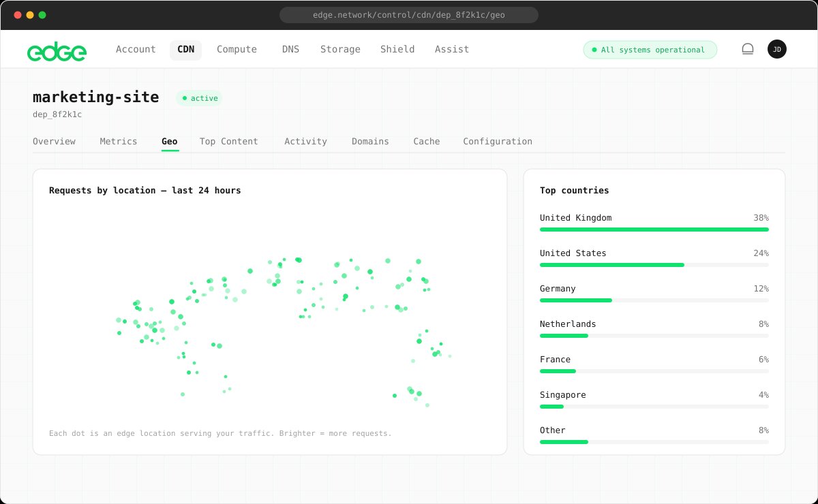The height and width of the screenshot is (504, 818).
Task: Click the 24% value
Action: [x=761, y=253]
